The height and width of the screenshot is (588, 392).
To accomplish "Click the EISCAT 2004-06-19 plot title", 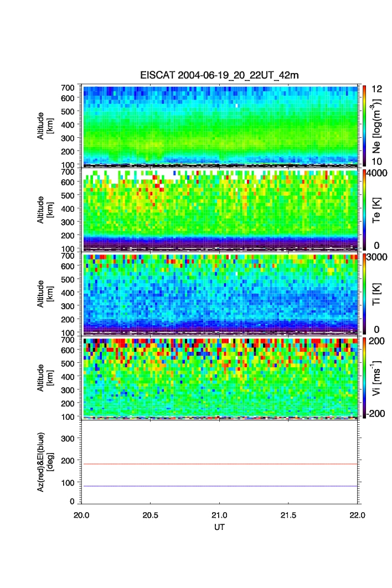I will point(219,75).
